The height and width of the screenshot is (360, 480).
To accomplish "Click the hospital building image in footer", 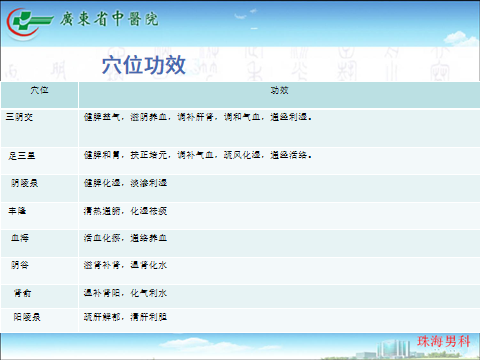I will [x=393, y=349].
